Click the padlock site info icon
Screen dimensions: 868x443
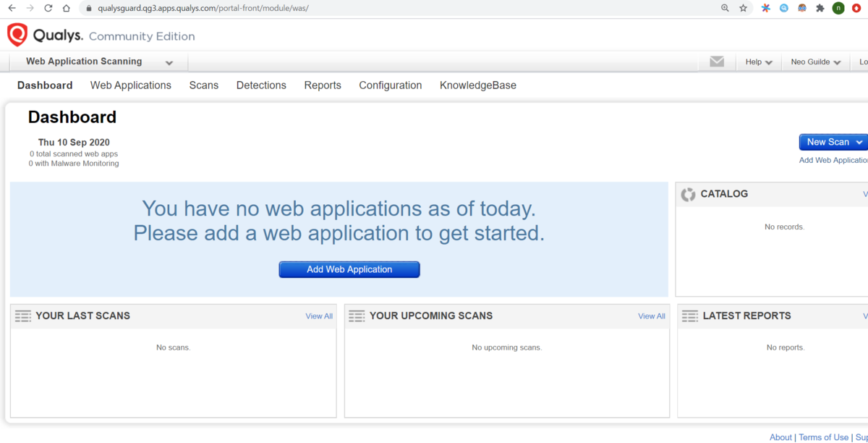pyautogui.click(x=89, y=8)
